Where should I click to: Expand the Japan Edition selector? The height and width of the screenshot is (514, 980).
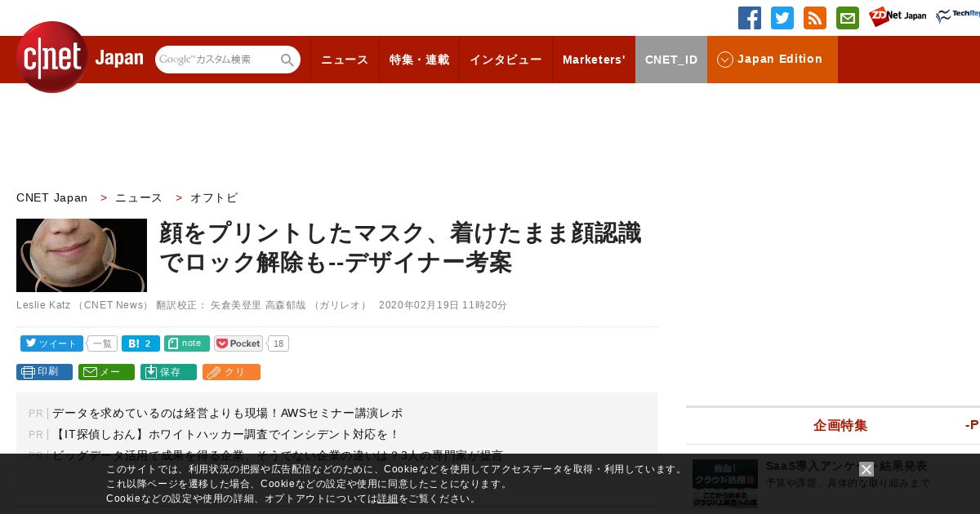point(773,60)
